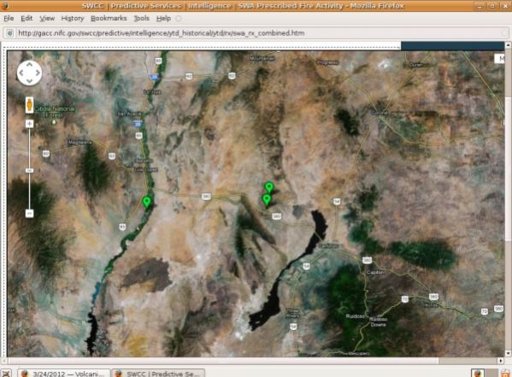Click the Magdalena map label
This screenshot has height=377, width=512.
(80, 143)
